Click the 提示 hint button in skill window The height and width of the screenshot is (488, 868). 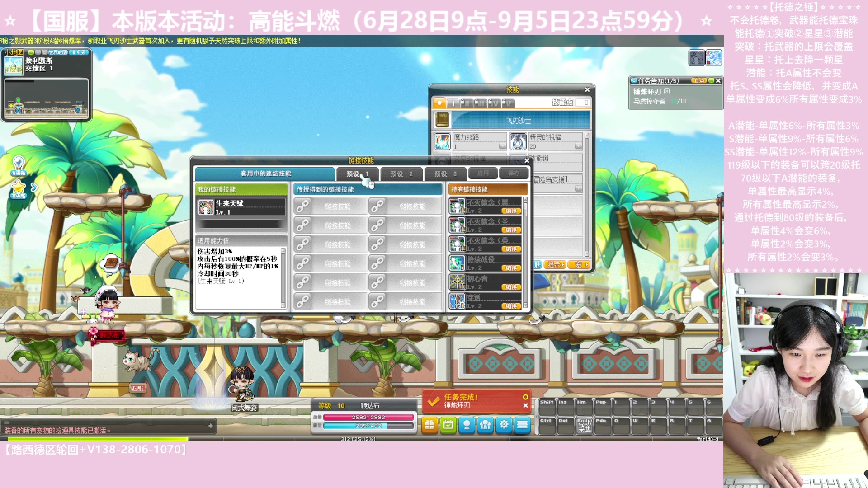tap(555, 265)
